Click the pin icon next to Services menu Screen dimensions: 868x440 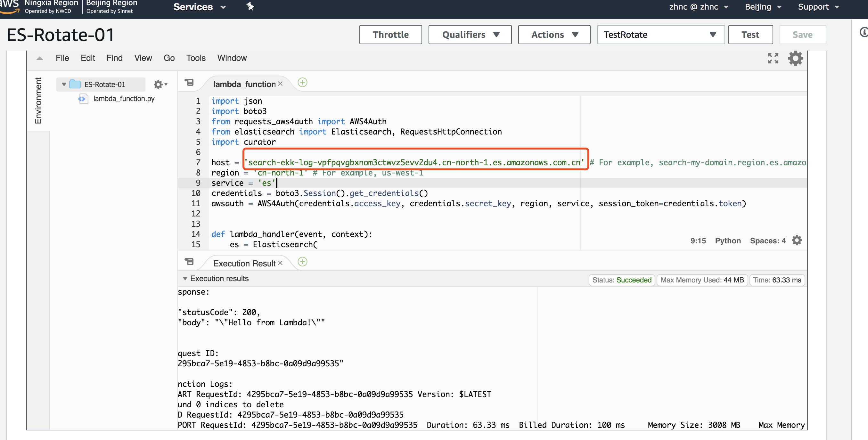pyautogui.click(x=250, y=6)
